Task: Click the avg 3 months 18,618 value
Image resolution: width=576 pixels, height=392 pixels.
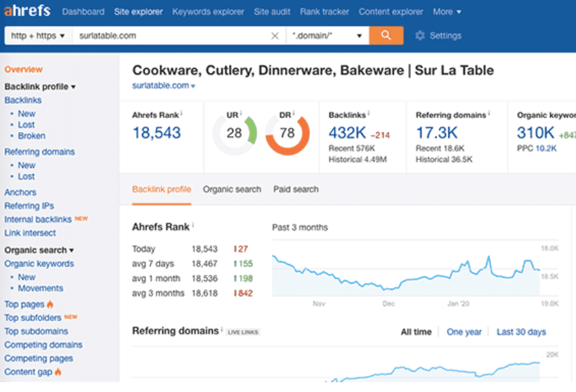Action: point(204,293)
